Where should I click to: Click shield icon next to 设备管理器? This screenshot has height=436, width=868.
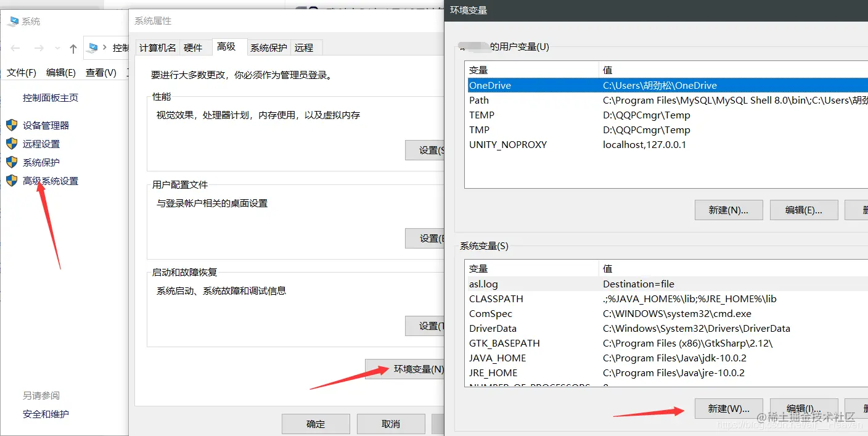coord(12,125)
